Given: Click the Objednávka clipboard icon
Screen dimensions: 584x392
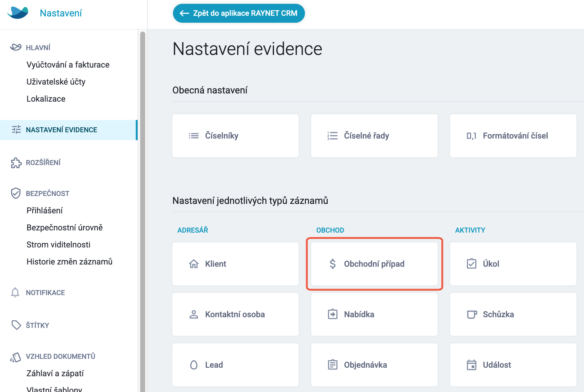Looking at the screenshot, I should pos(333,365).
